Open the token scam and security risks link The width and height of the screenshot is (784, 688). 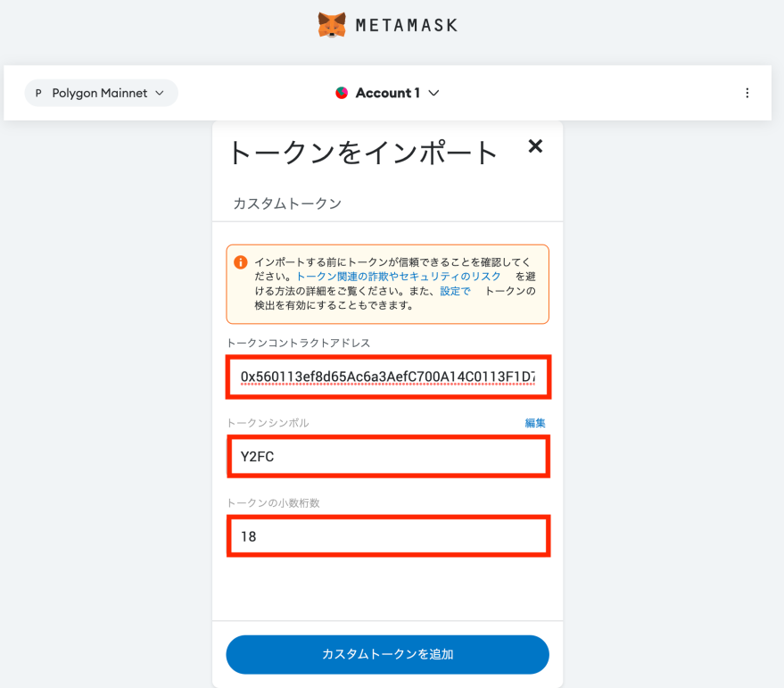point(399,277)
